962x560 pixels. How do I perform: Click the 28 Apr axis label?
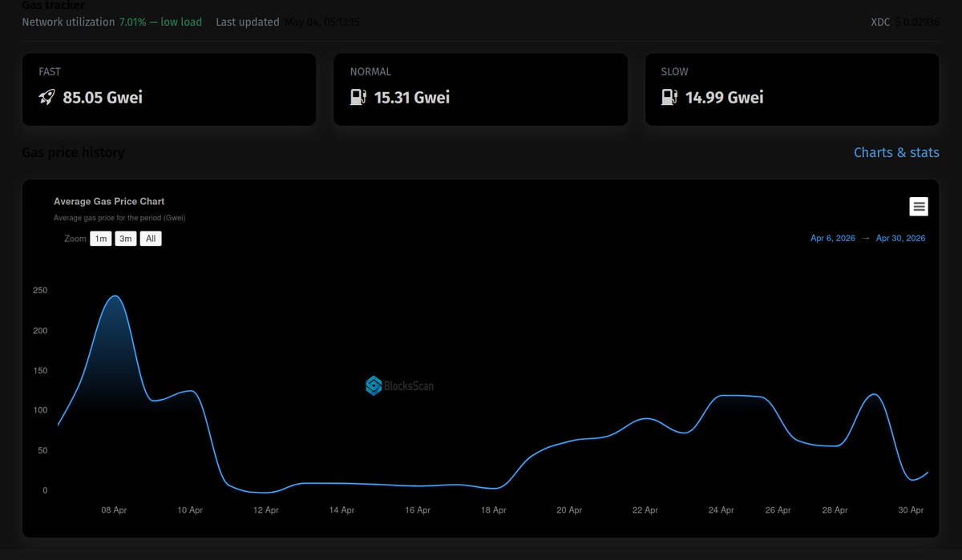pos(835,510)
